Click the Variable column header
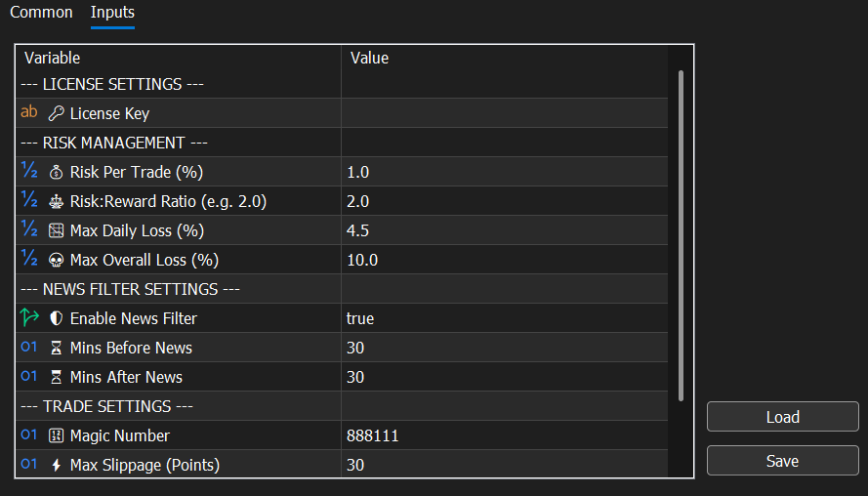The width and height of the screenshot is (868, 496). click(53, 59)
